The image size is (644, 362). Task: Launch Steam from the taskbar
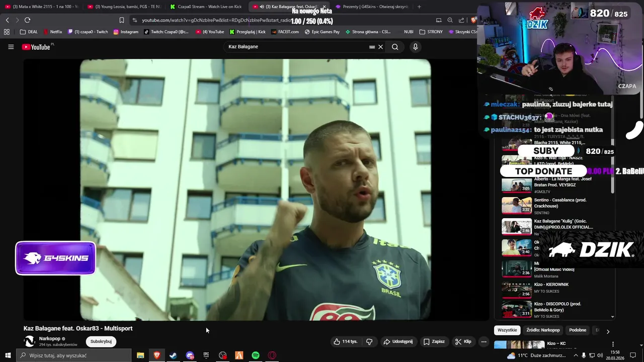tap(173, 355)
